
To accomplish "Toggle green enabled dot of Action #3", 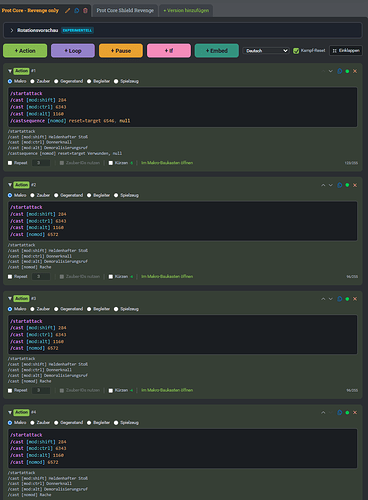I will pyautogui.click(x=347, y=299).
